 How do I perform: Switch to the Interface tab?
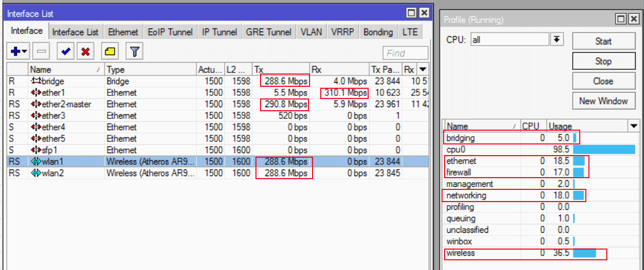[27, 31]
